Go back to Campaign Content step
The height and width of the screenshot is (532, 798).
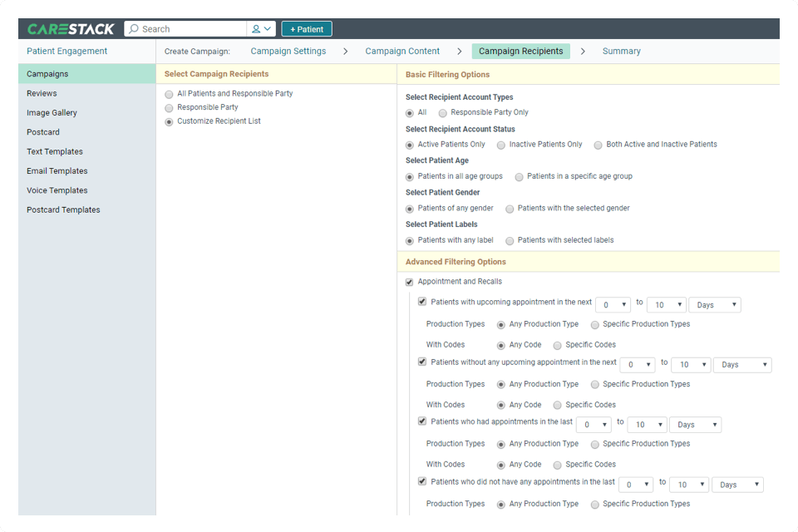coord(402,51)
